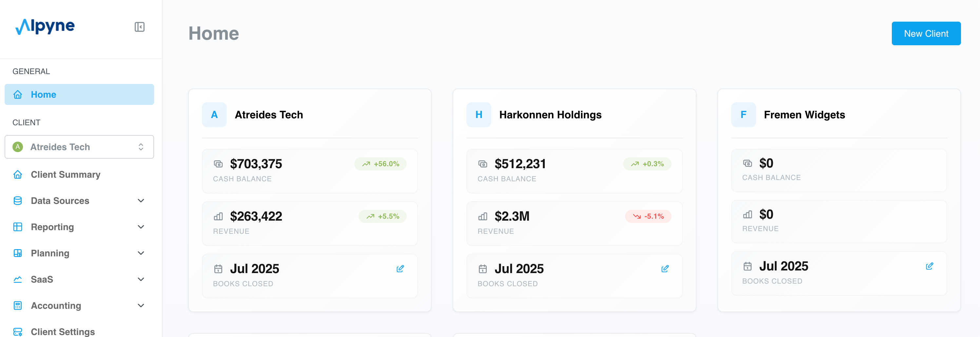Click the Alpyne logo
Viewport: 980px width, 337px height.
click(x=45, y=27)
